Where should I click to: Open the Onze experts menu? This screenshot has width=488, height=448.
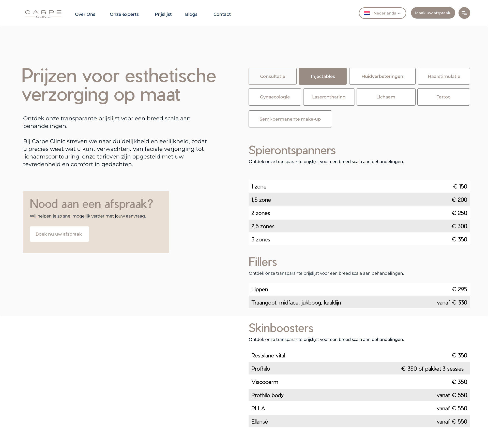tap(124, 14)
